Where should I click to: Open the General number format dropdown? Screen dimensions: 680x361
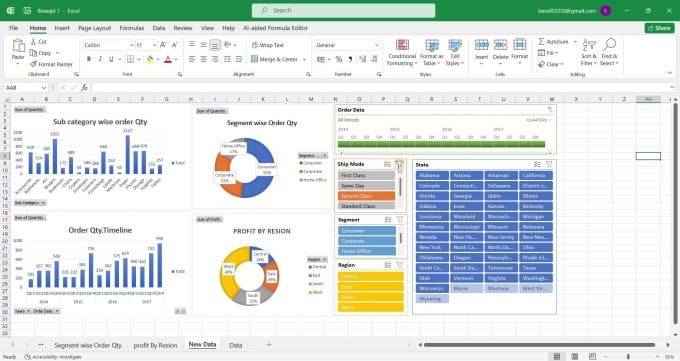[376, 45]
